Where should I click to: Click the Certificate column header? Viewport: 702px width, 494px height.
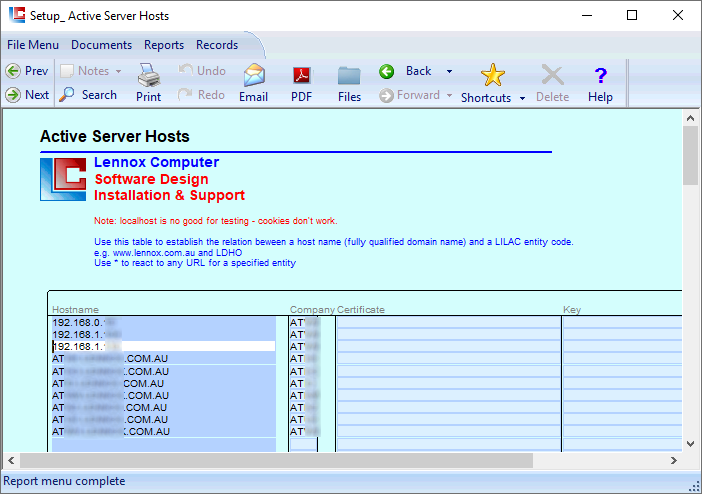pyautogui.click(x=361, y=309)
